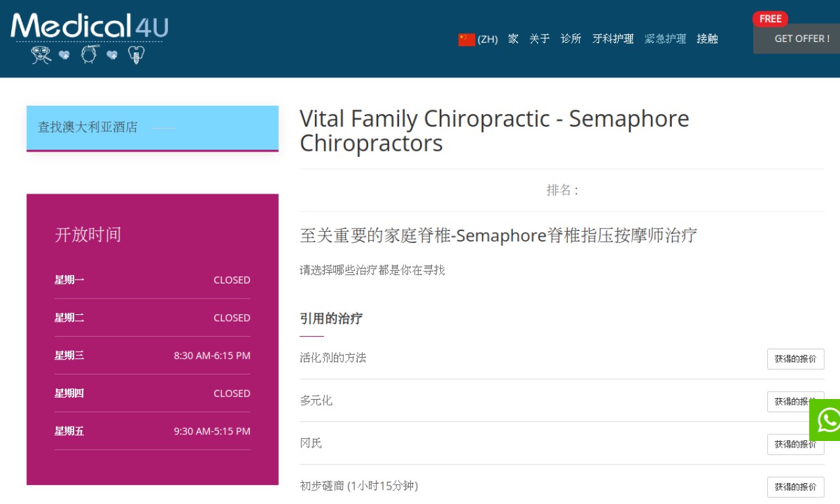The image size is (840, 504).
Task: Get quote for 活化剂的方法 treatment
Action: point(795,359)
